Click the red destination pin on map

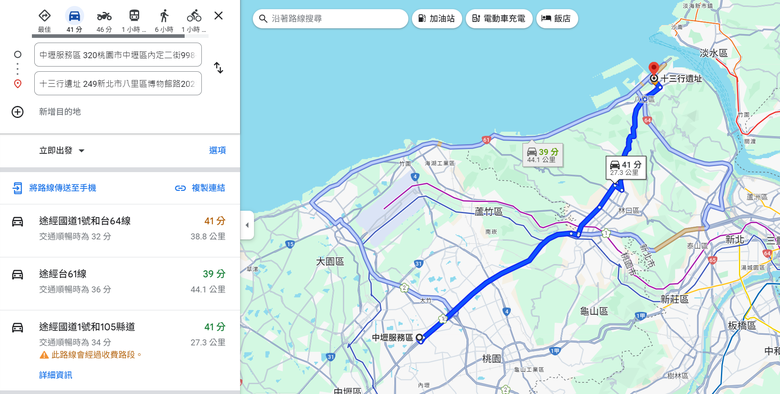click(x=654, y=68)
